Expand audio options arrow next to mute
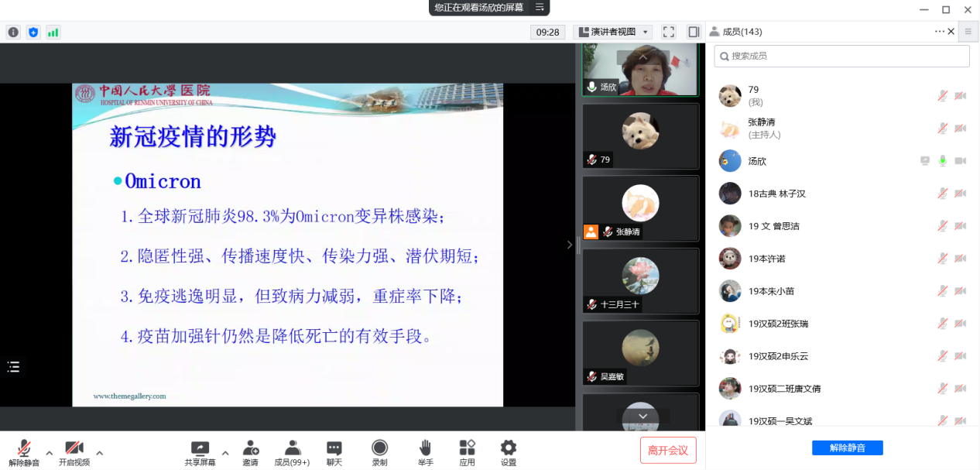The image size is (980, 470). click(50, 453)
